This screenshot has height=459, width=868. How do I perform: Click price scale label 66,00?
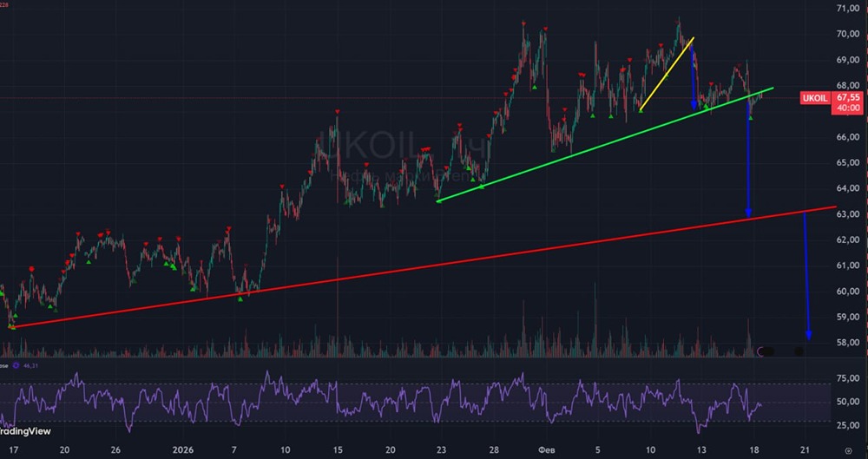[848, 137]
